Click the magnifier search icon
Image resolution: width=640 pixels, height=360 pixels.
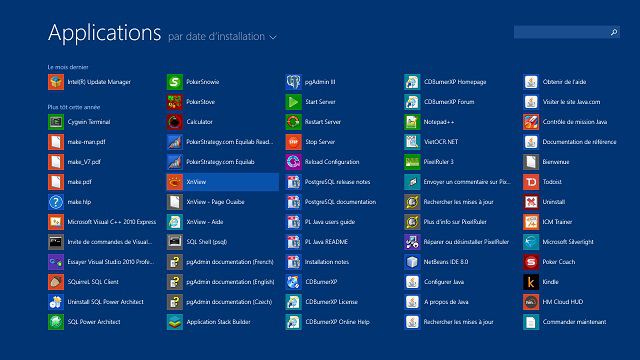click(614, 32)
